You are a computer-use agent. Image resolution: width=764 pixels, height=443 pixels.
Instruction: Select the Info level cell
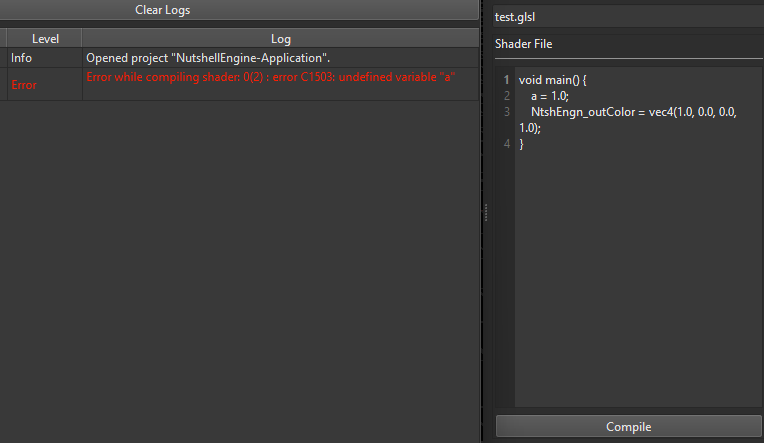tap(46, 58)
